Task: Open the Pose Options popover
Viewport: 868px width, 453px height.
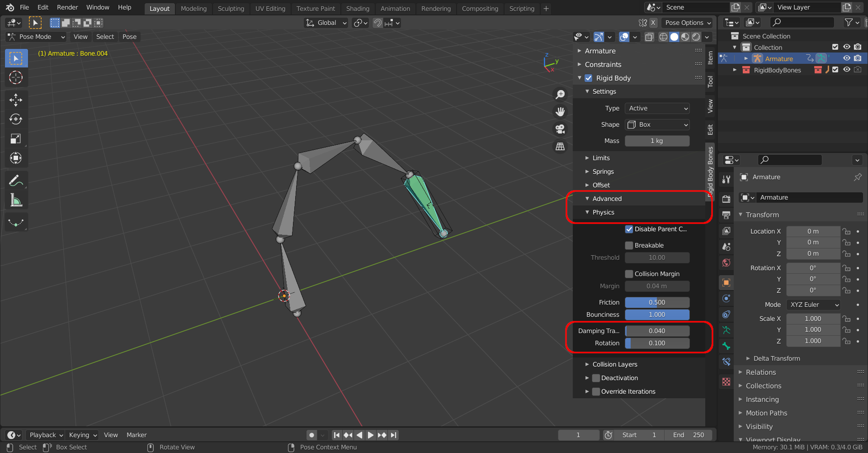Action: point(688,23)
